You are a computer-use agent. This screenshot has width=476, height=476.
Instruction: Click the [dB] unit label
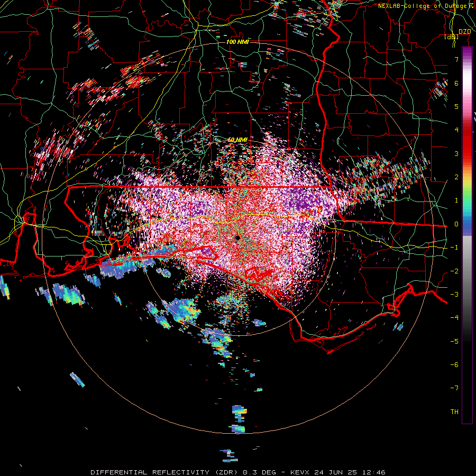click(452, 37)
